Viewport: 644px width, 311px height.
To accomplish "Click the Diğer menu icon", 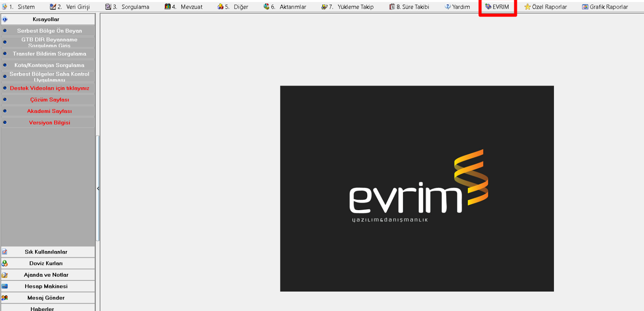I will [x=220, y=7].
